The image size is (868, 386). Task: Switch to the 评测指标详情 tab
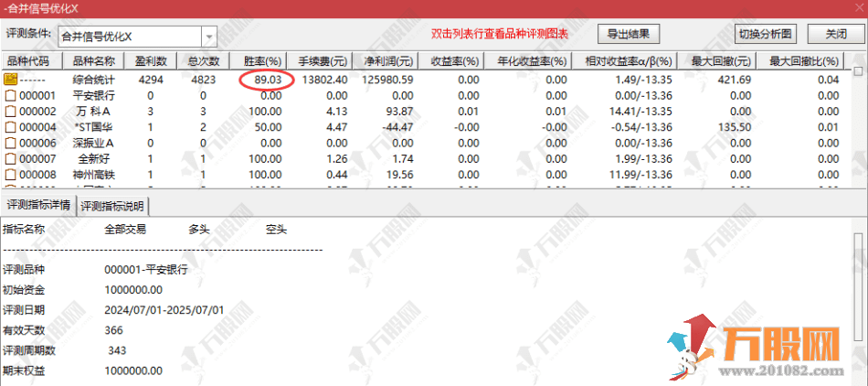38,206
